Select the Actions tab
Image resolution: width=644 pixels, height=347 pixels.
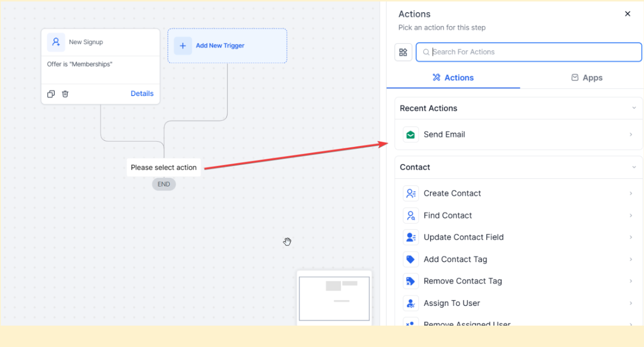tap(453, 78)
